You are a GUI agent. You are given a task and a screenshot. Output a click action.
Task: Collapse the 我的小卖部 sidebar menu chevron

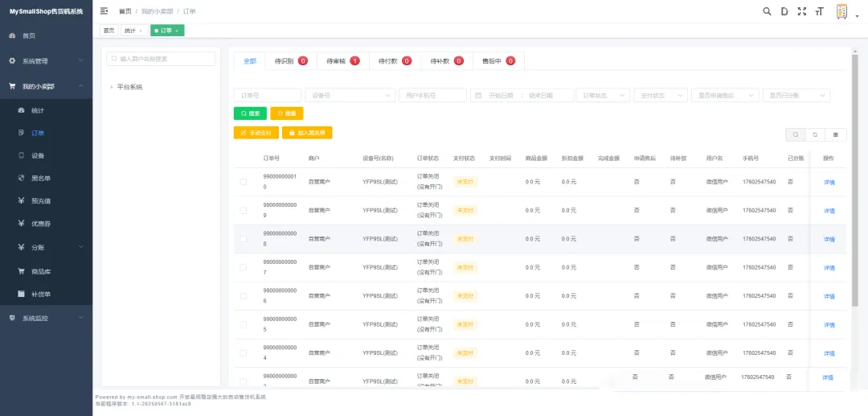pos(81,86)
